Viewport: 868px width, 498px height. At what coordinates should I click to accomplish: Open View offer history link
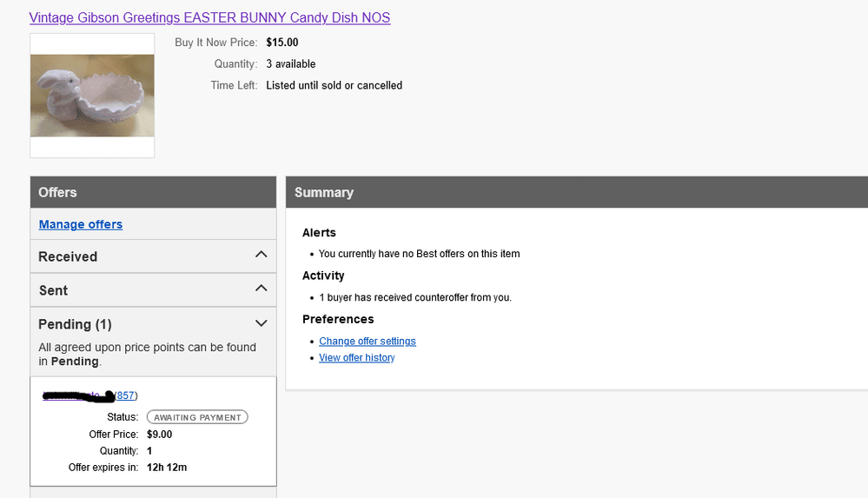[x=356, y=358]
